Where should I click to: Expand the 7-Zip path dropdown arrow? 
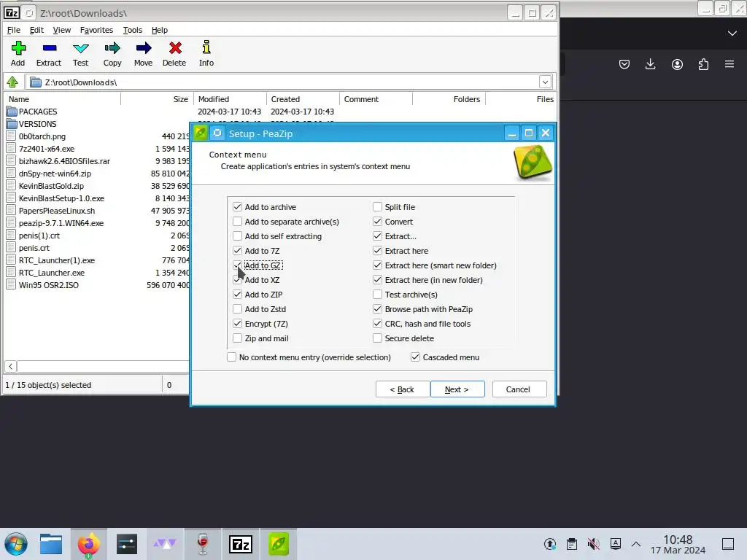point(545,82)
